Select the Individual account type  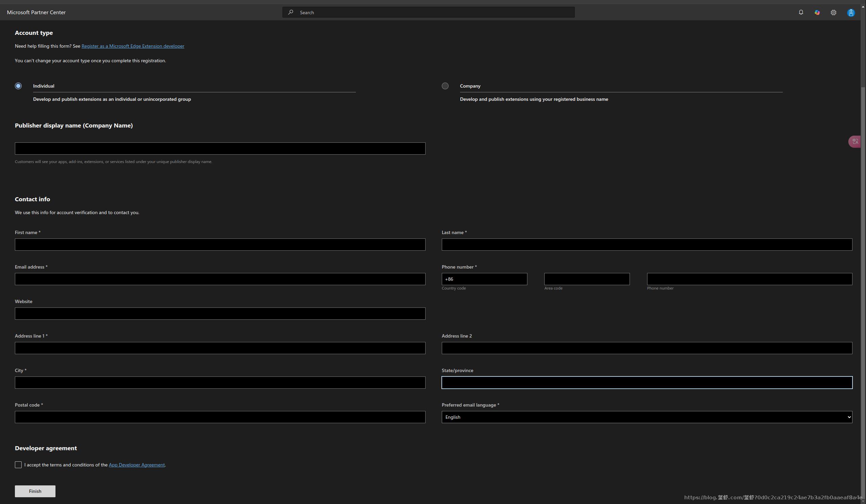pos(18,86)
